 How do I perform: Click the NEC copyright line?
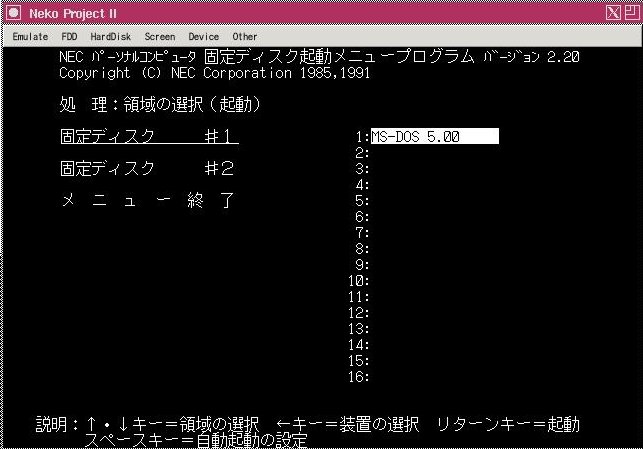tap(190, 73)
